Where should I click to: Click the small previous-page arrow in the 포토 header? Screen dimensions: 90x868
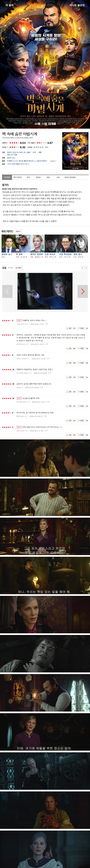pyautogui.click(x=82, y=268)
